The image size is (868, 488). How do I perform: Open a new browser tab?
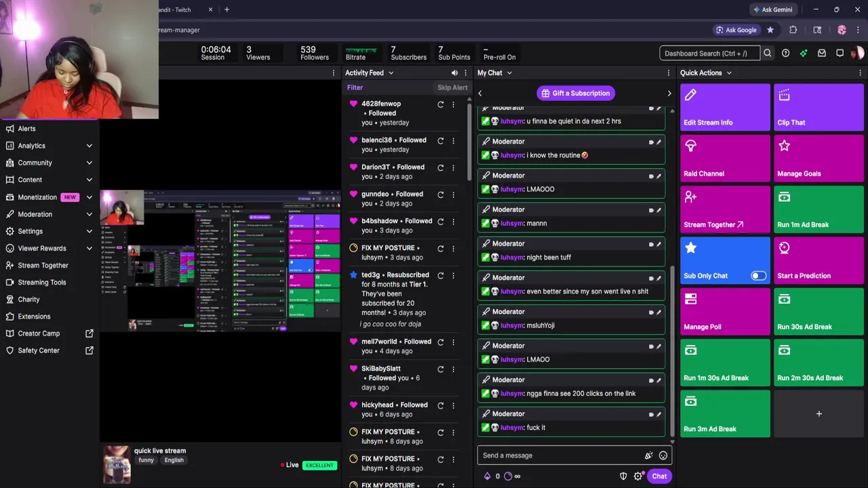226,9
